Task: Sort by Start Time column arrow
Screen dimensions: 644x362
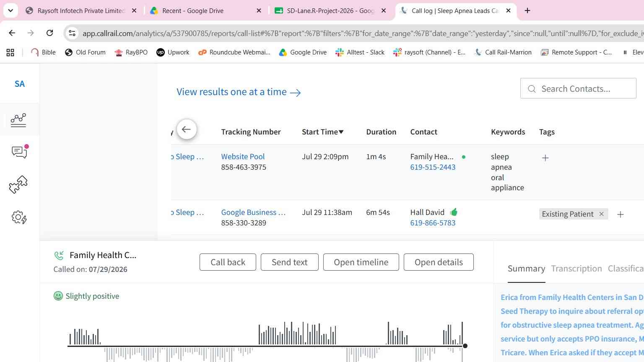Action: (x=341, y=132)
